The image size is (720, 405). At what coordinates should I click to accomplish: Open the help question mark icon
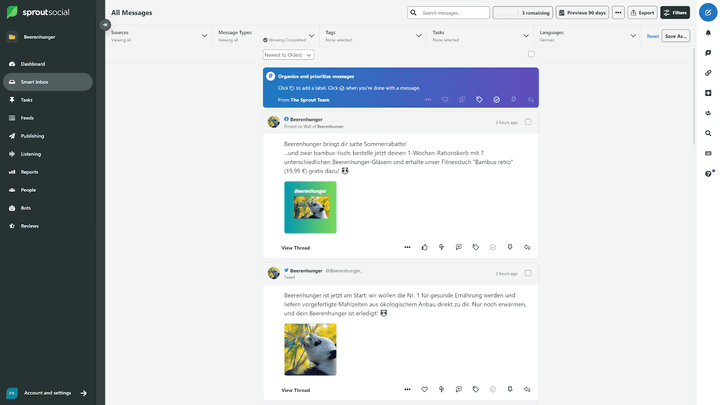point(708,174)
